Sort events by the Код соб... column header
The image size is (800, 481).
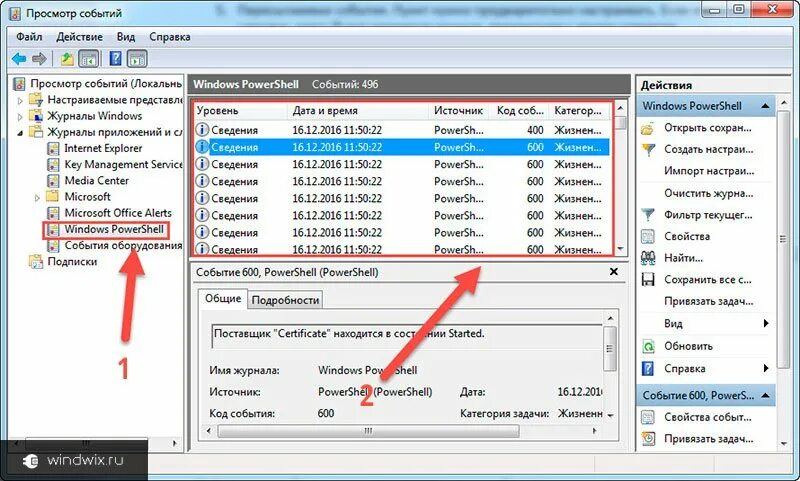point(519,111)
